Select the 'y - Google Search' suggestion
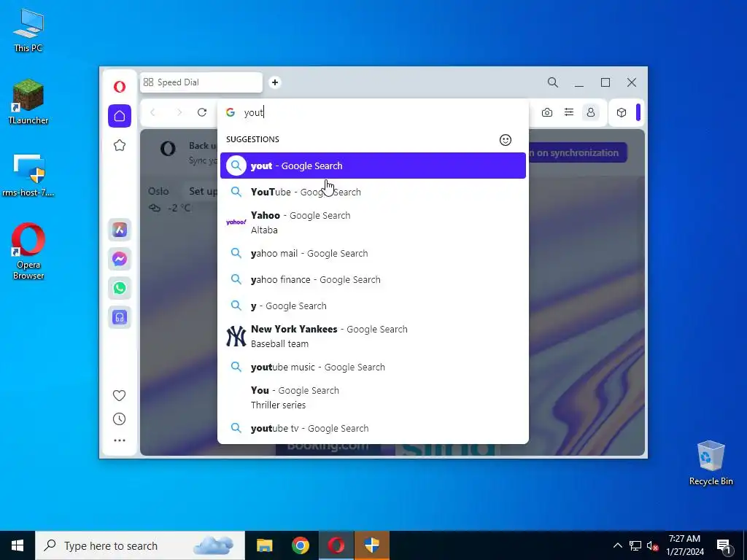The width and height of the screenshot is (747, 560). click(373, 306)
